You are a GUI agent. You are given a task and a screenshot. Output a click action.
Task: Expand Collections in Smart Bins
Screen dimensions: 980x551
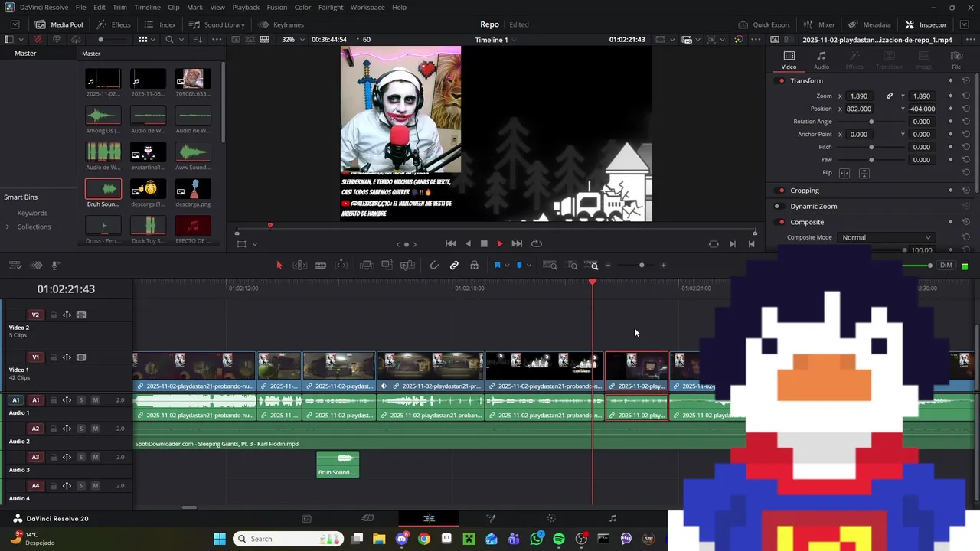click(x=8, y=227)
